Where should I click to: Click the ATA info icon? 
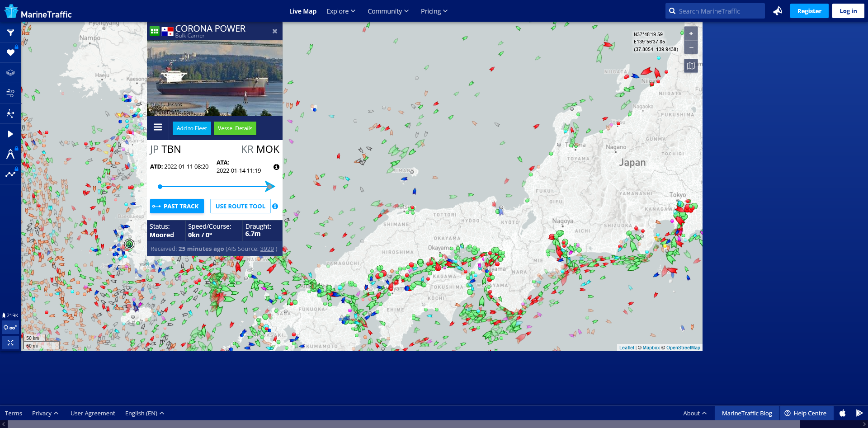point(276,167)
